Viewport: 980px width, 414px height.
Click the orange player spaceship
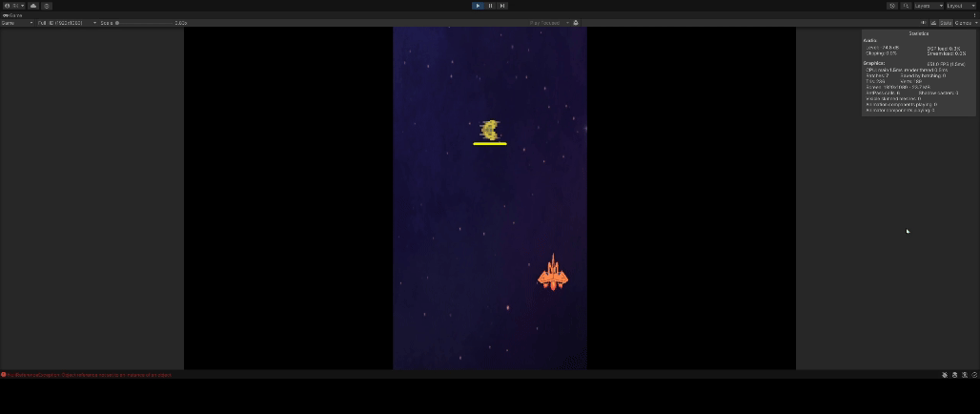(x=553, y=274)
